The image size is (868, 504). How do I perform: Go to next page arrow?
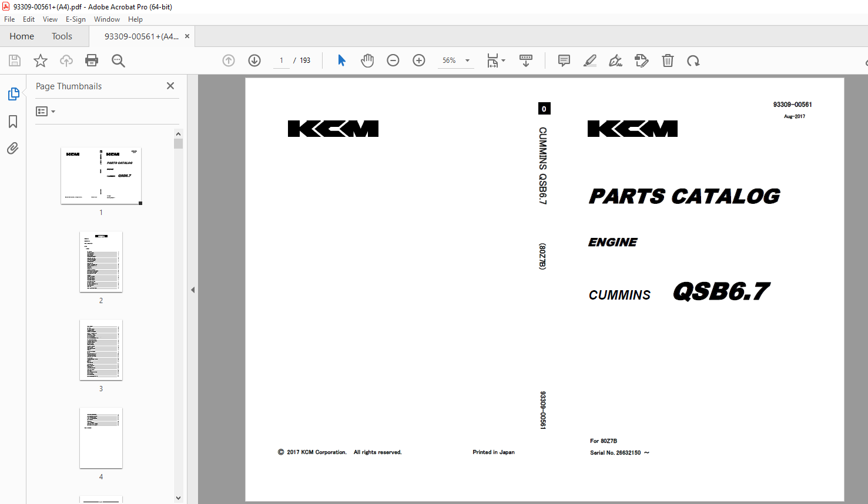(x=254, y=61)
